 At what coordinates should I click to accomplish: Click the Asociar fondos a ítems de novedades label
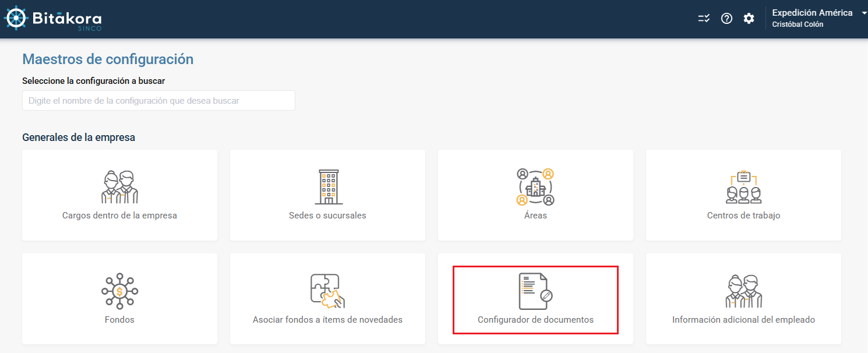click(327, 320)
